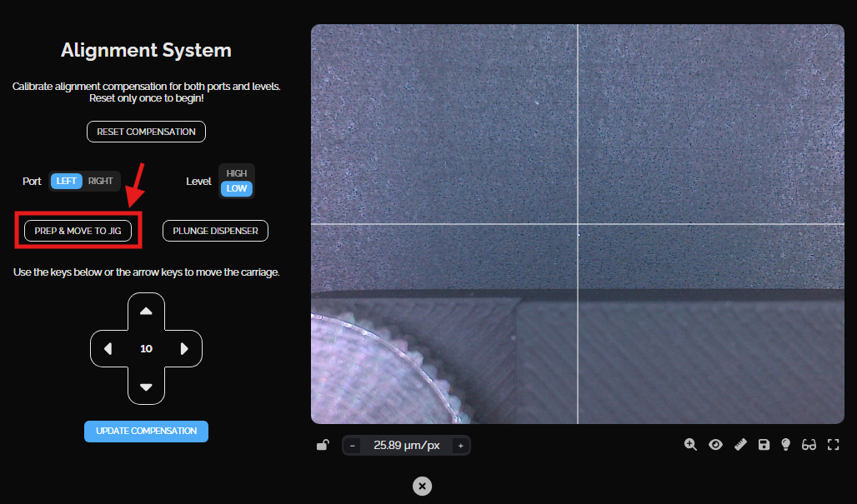This screenshot has height=504, width=857.
Task: Click the zoom magnifier icon
Action: point(690,445)
